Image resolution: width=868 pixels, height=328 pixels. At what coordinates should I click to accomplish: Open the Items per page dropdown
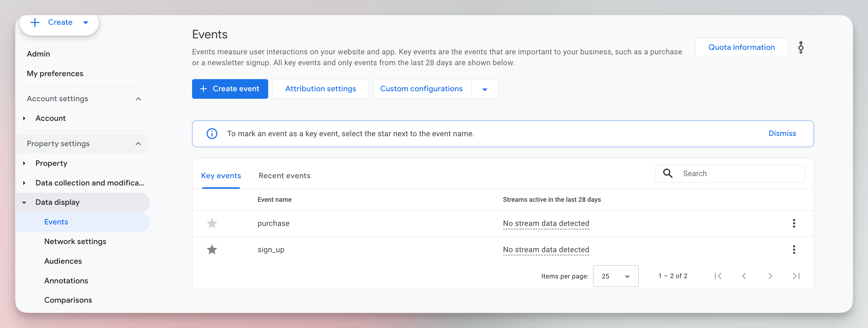coord(615,276)
